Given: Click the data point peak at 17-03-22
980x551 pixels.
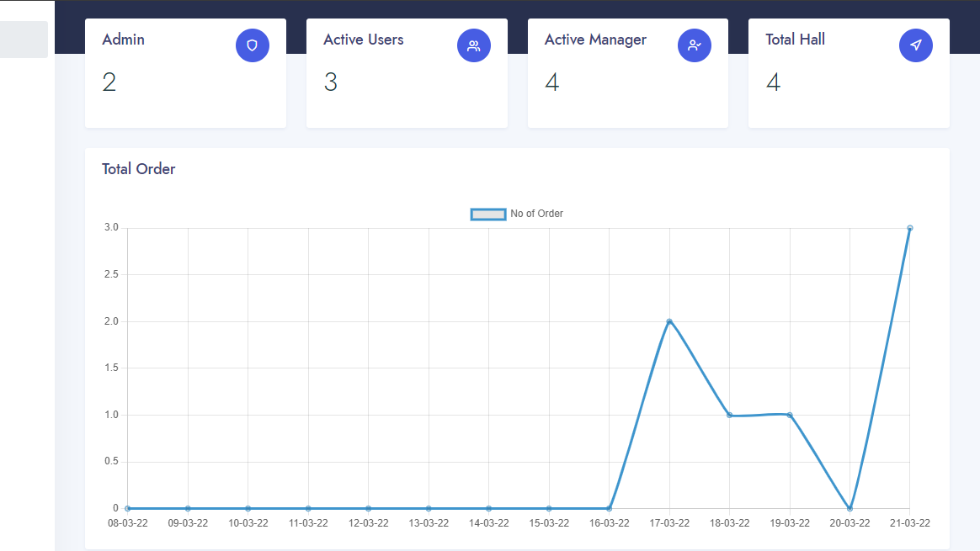Looking at the screenshot, I should click(669, 321).
